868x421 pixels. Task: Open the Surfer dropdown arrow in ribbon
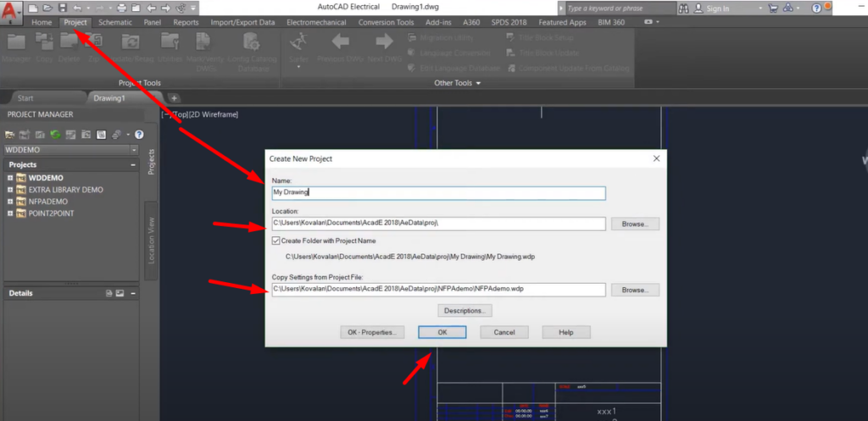click(298, 67)
